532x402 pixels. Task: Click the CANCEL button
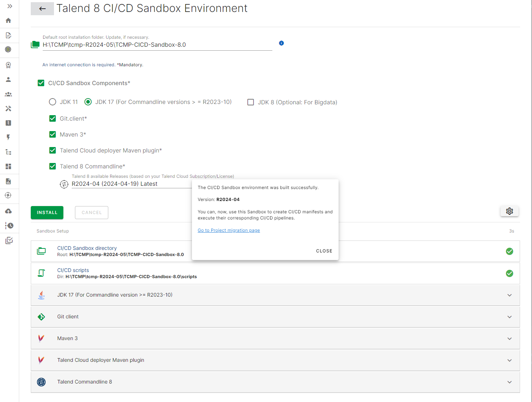[92, 213]
